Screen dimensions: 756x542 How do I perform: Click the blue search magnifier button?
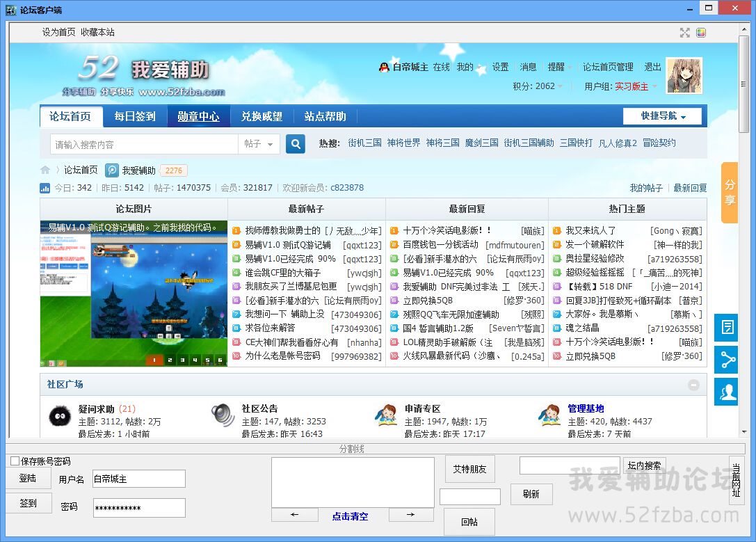tap(295, 144)
